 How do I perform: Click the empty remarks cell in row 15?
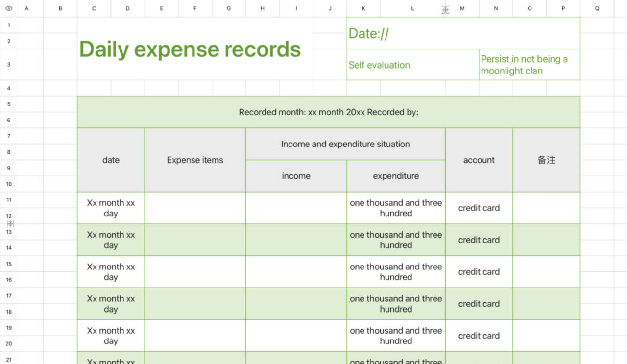(x=546, y=272)
